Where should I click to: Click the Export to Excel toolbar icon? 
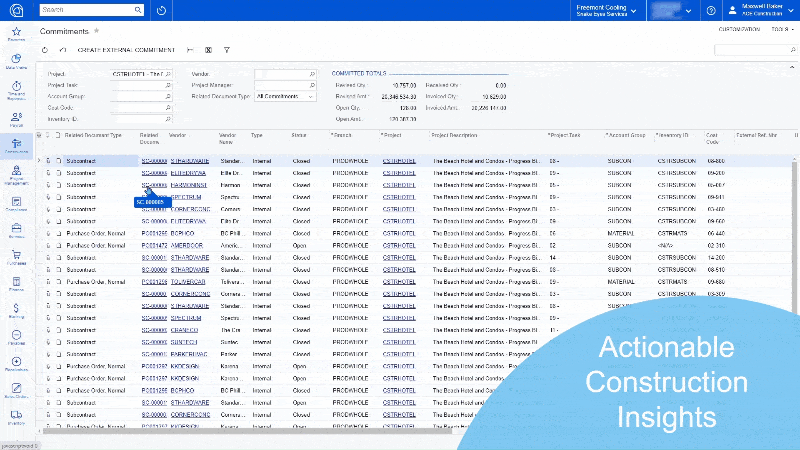point(208,50)
